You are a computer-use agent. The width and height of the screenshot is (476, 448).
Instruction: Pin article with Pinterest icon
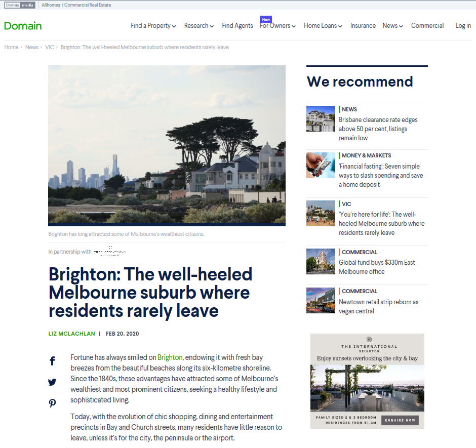52,403
